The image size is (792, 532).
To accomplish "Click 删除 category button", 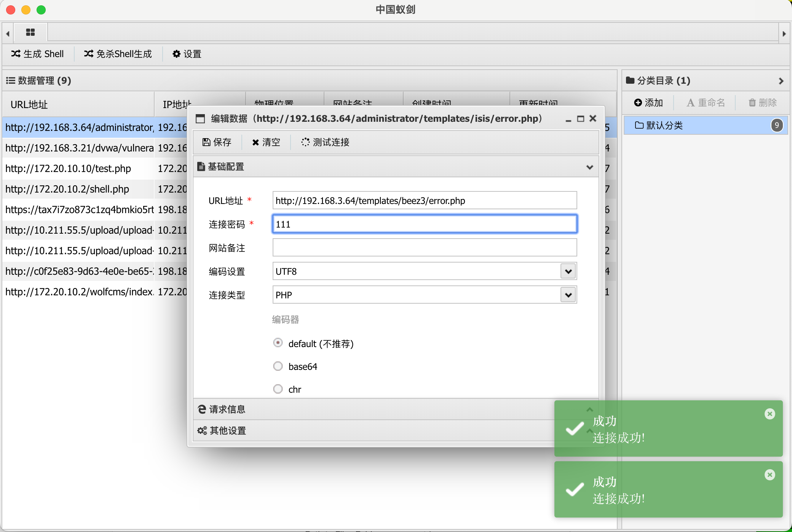I will [x=763, y=103].
